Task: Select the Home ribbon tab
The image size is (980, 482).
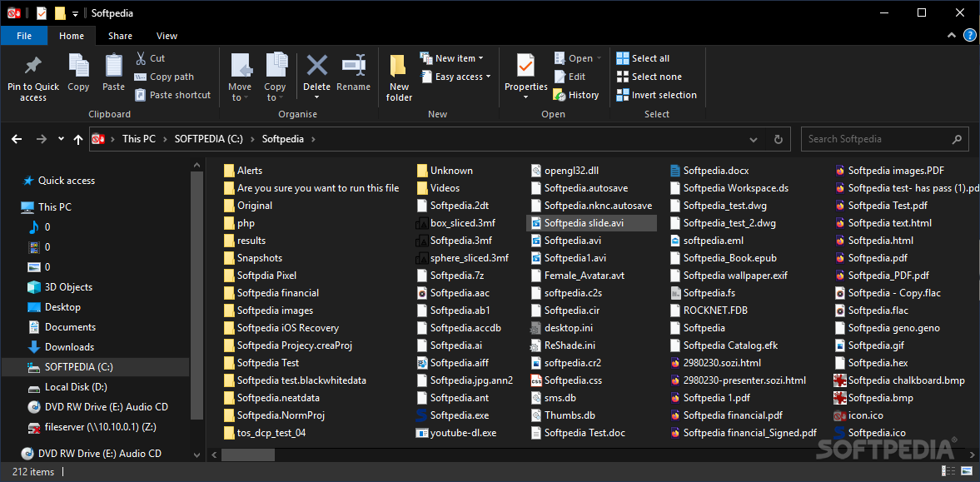Action: click(x=72, y=36)
